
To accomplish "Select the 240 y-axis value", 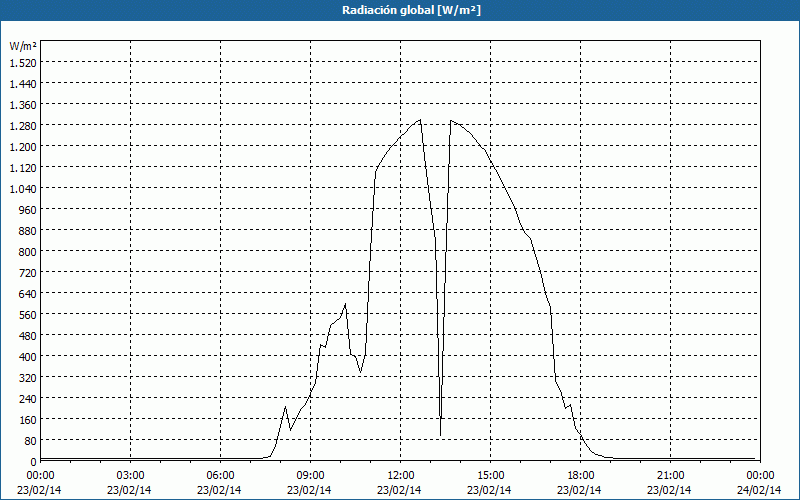I will [x=28, y=398].
